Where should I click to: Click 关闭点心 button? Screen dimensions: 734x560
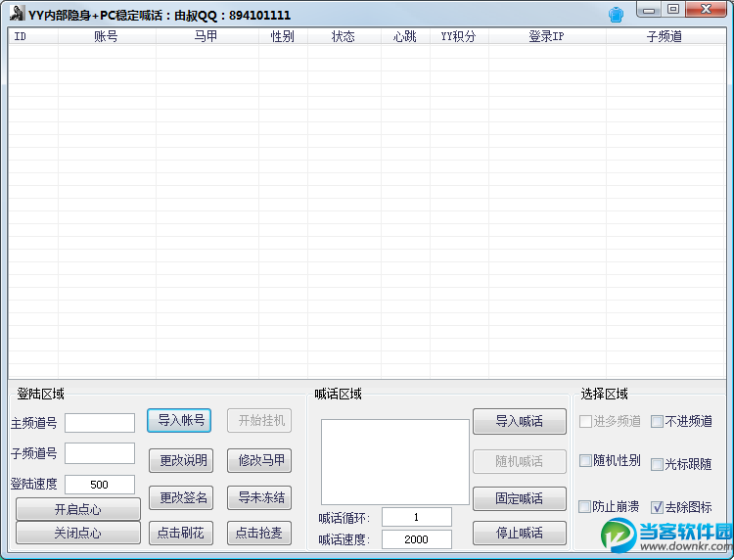click(78, 533)
